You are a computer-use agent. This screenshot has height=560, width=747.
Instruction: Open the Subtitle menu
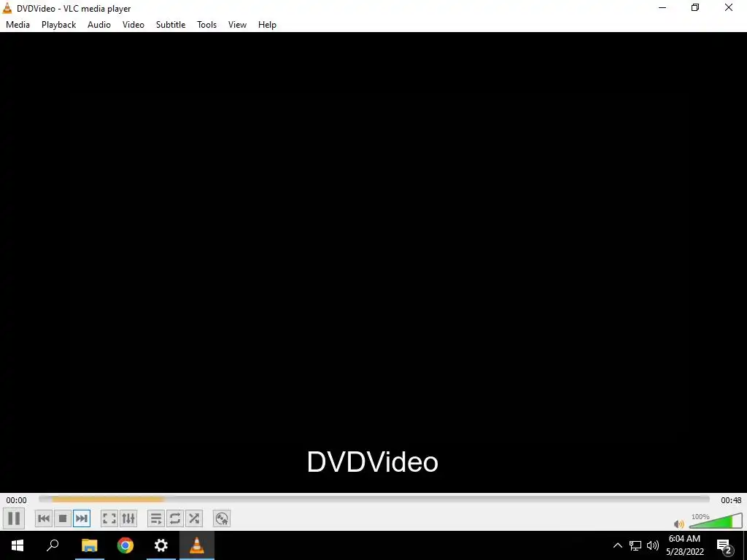tap(171, 25)
